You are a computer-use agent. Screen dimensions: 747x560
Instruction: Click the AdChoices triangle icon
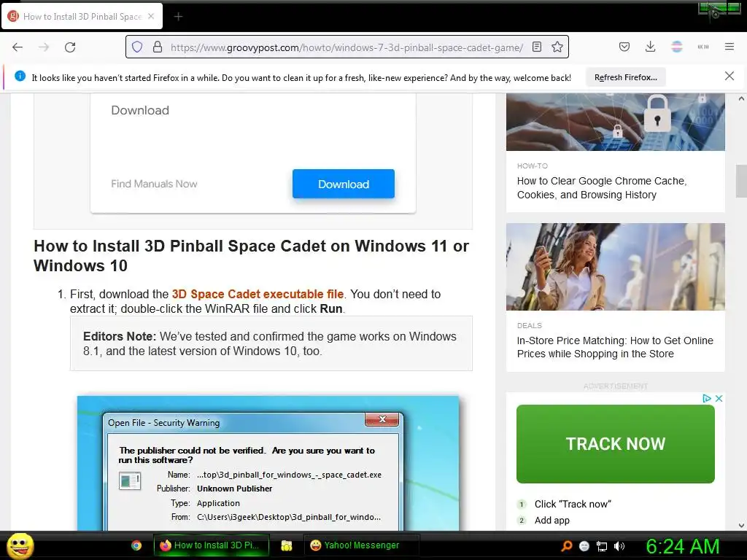tap(706, 399)
